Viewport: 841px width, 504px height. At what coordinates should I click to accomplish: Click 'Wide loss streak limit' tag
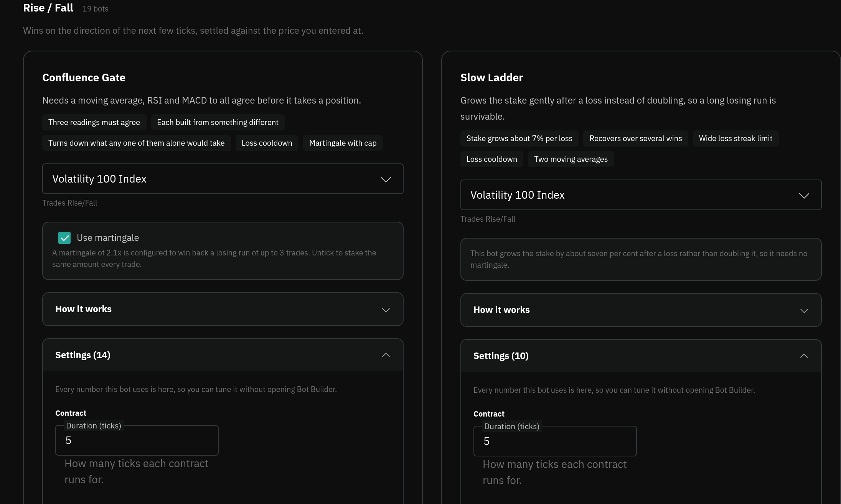[735, 138]
